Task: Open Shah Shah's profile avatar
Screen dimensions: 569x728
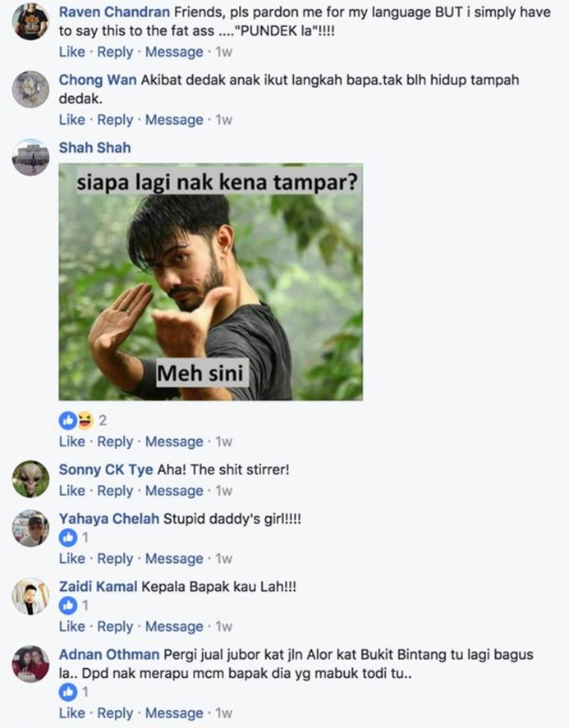Action: (x=30, y=157)
